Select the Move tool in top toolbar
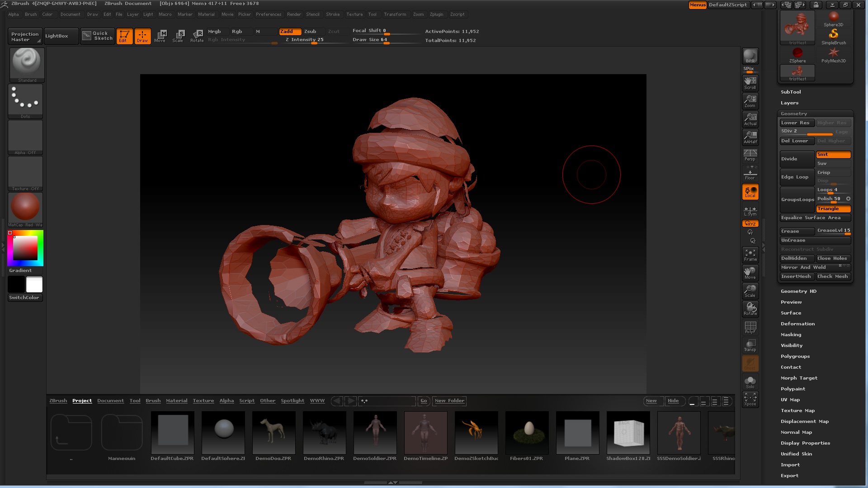This screenshot has width=868, height=488. (x=160, y=36)
